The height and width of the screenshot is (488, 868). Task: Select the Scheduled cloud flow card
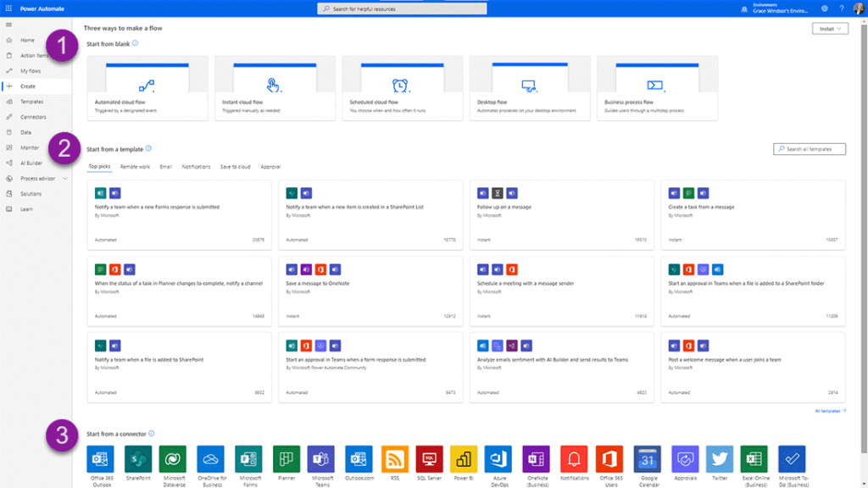402,89
